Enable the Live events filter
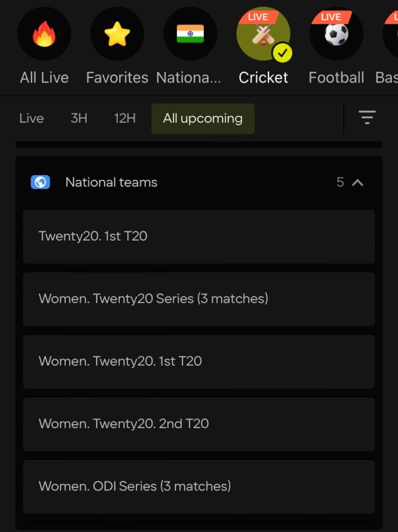The height and width of the screenshot is (532, 398). click(x=31, y=118)
